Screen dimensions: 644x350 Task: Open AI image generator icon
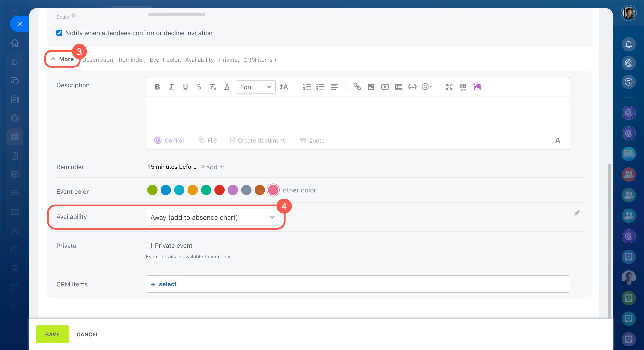[477, 87]
